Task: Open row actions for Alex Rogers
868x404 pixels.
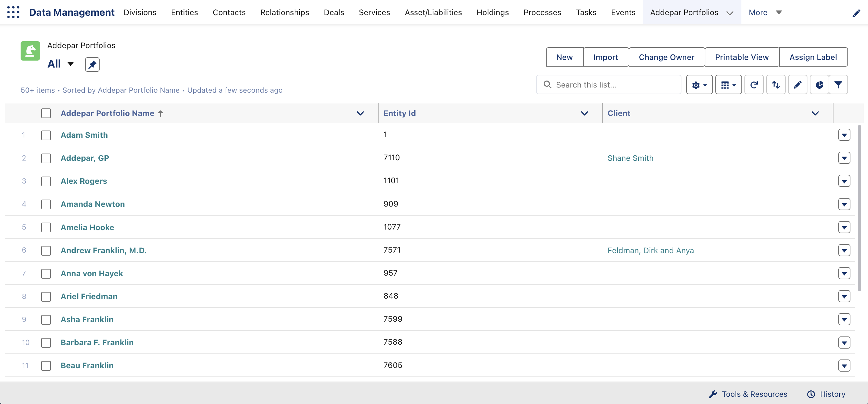Action: point(844,181)
